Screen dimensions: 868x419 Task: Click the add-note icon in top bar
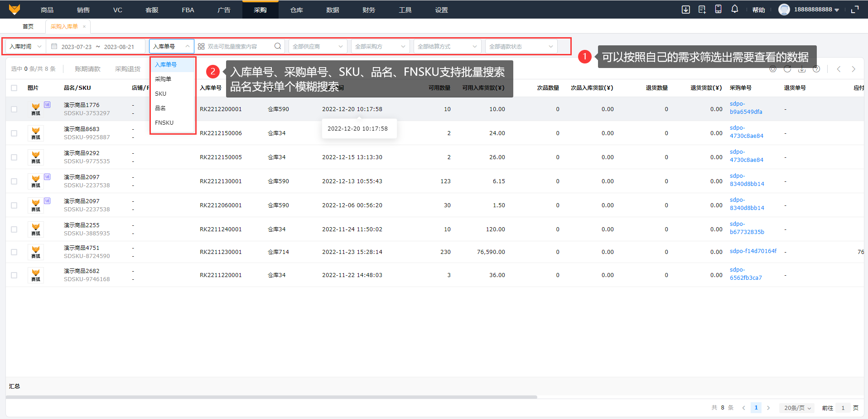[702, 10]
